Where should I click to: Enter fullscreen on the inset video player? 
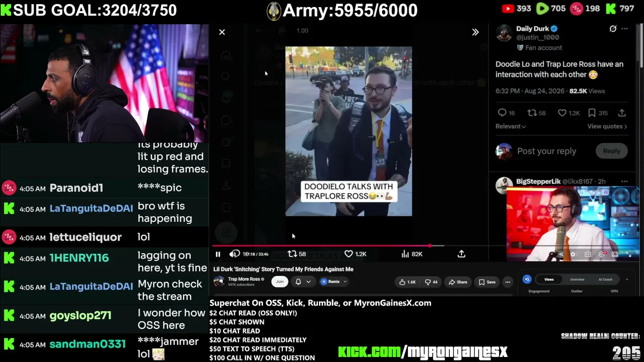point(628,254)
